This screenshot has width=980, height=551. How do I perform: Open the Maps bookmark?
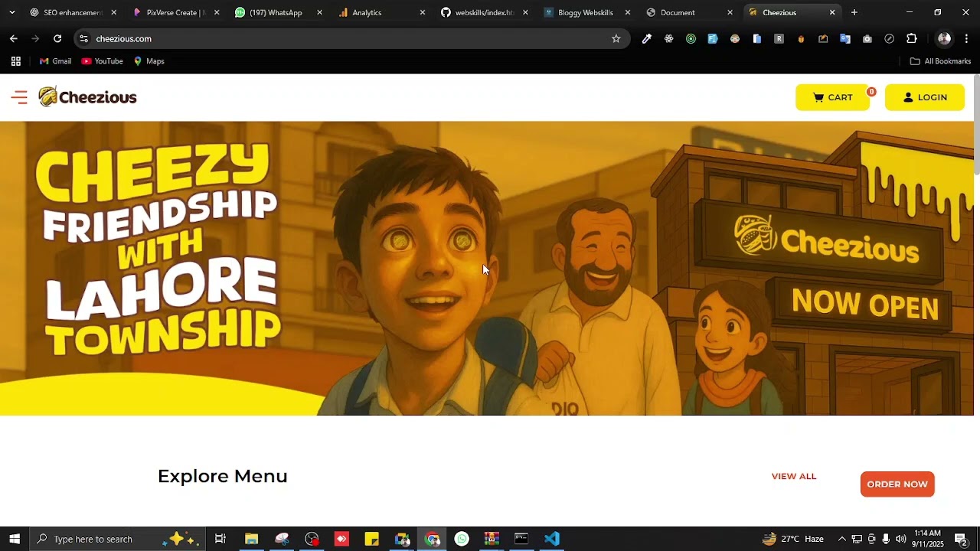(x=149, y=61)
